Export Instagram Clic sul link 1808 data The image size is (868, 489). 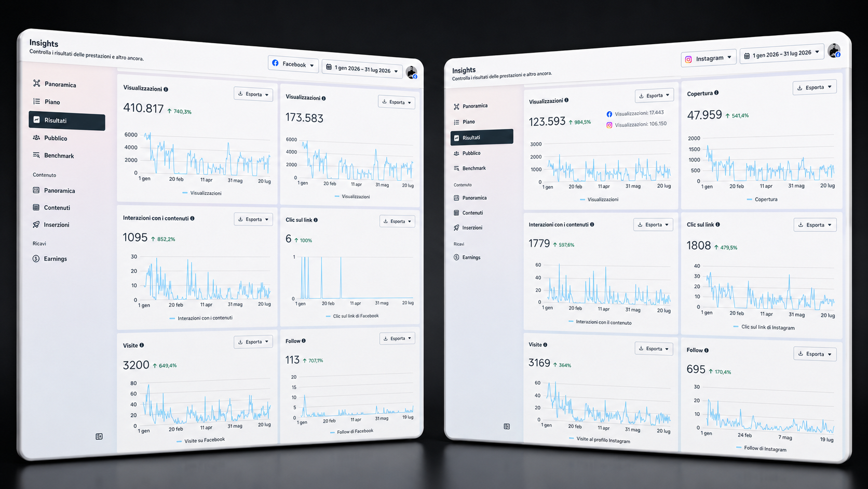pyautogui.click(x=815, y=225)
